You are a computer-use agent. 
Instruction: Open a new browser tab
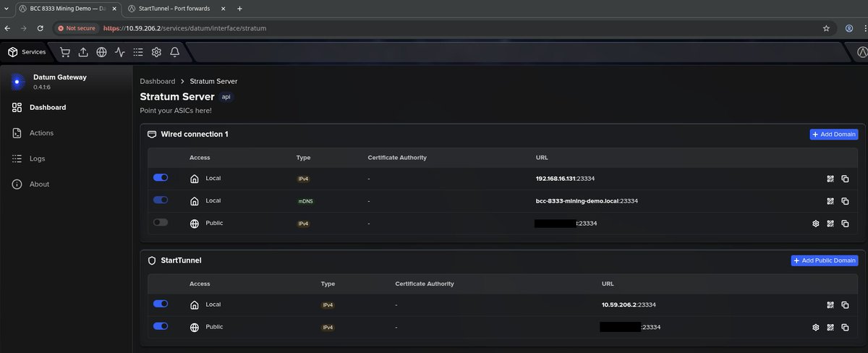coord(239,8)
